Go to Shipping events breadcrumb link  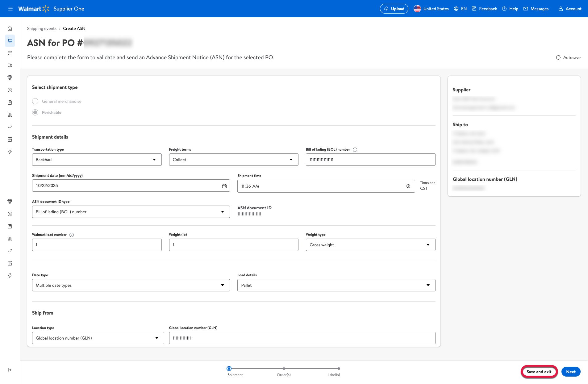pyautogui.click(x=42, y=28)
